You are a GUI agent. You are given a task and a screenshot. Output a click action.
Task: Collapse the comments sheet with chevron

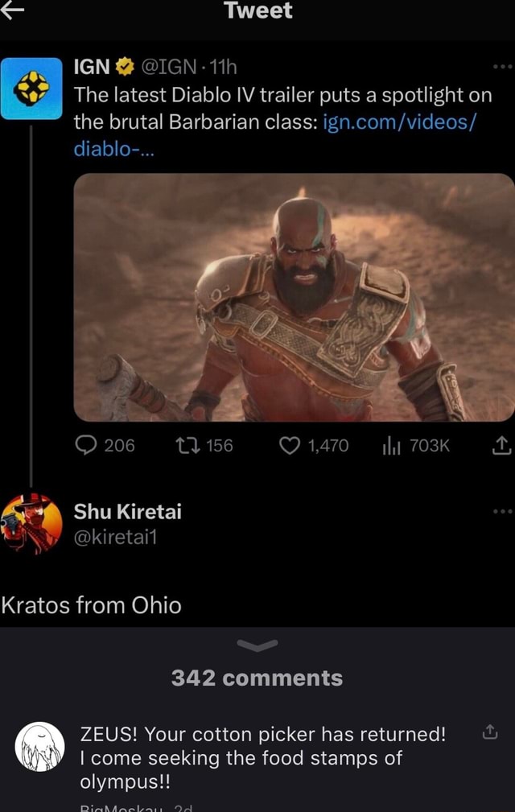point(257,644)
